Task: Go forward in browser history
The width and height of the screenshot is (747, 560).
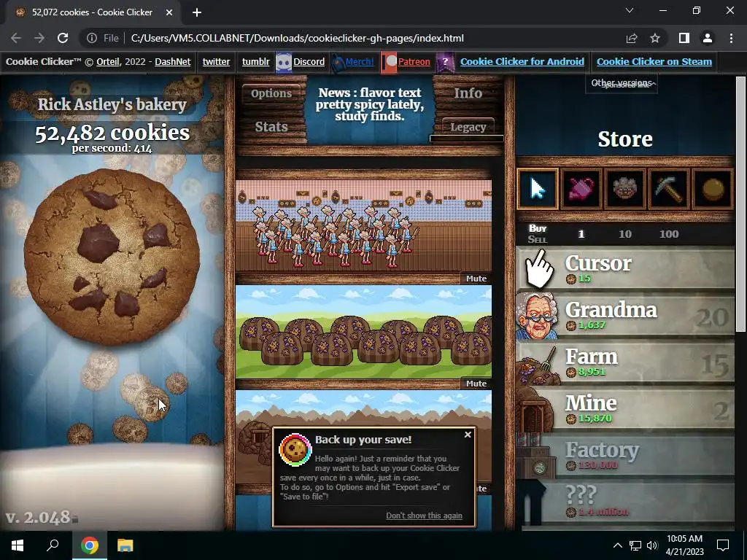Action: (39, 38)
